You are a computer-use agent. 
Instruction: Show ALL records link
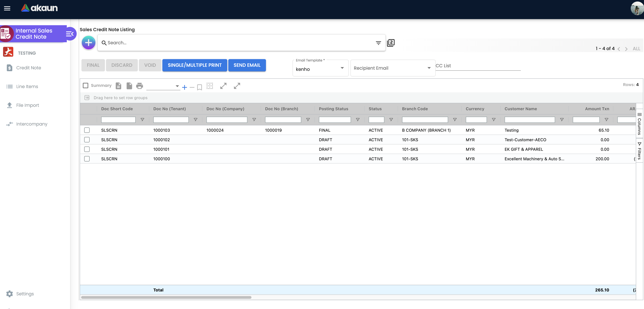click(636, 49)
